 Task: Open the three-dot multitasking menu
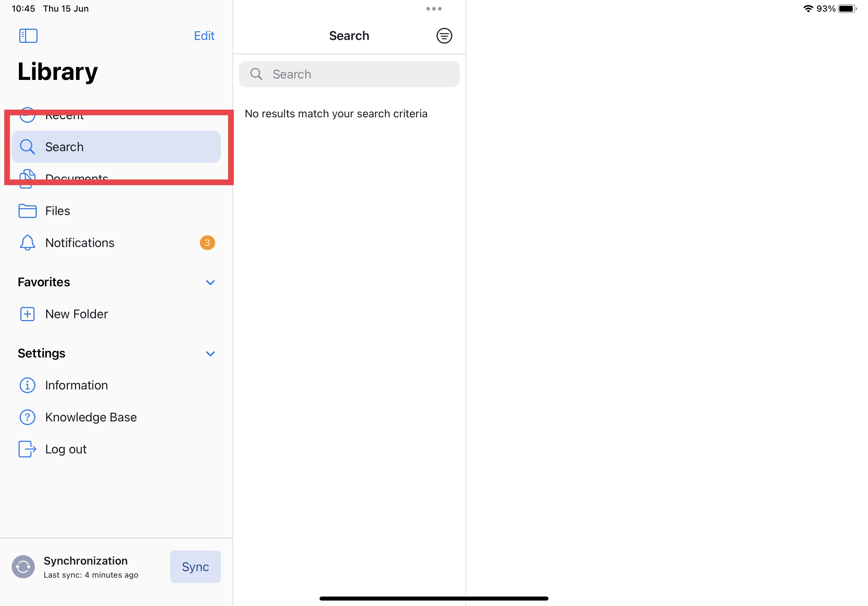pyautogui.click(x=434, y=9)
